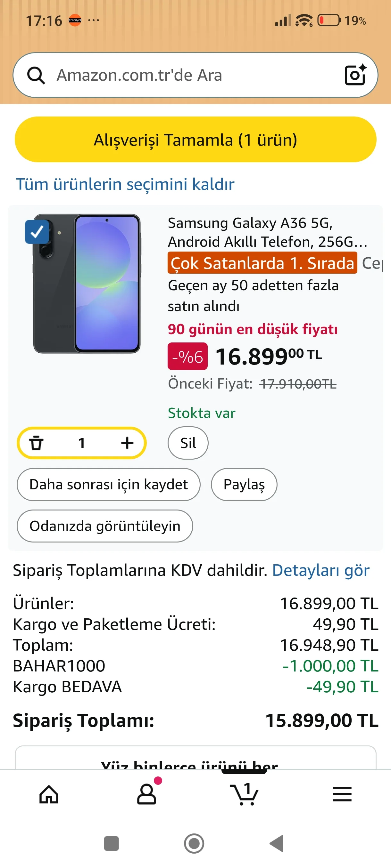Image resolution: width=391 pixels, height=868 pixels.
Task: Tap Odanızda görüntüleyin button
Action: click(x=104, y=526)
